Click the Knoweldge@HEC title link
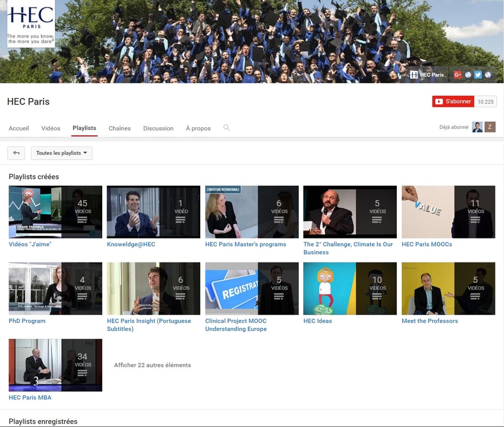This screenshot has height=427, width=504. 131,244
